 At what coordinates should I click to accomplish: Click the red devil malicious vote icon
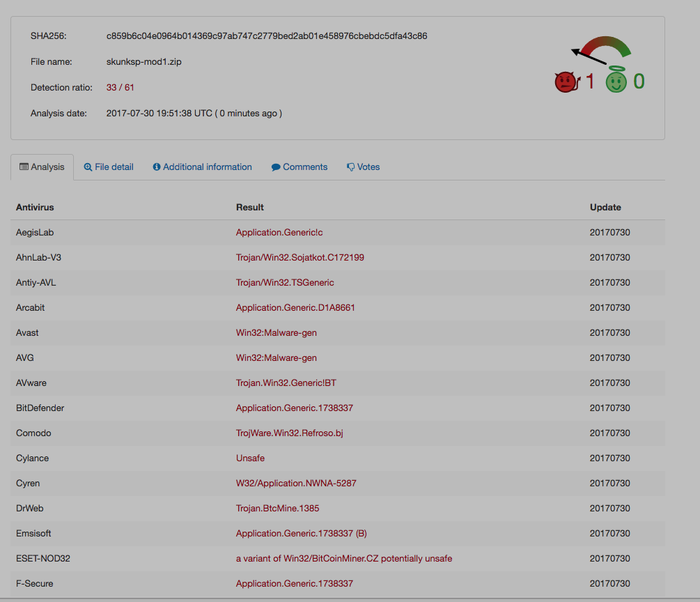coord(566,82)
